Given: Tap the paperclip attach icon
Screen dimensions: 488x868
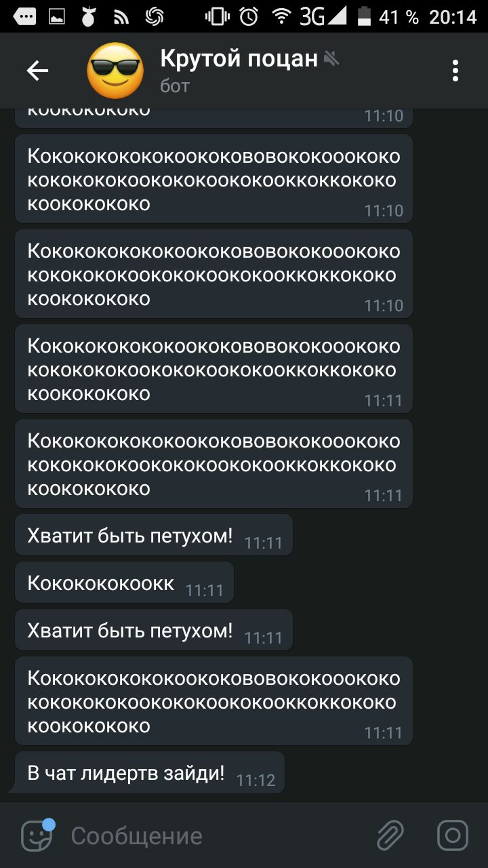Looking at the screenshot, I should pos(390,835).
